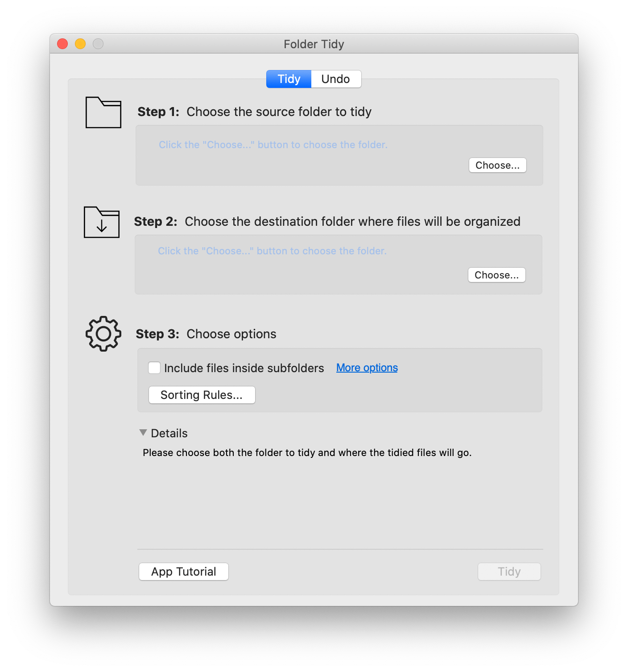
Task: Minimize the Folder Tidy window
Action: coord(80,44)
